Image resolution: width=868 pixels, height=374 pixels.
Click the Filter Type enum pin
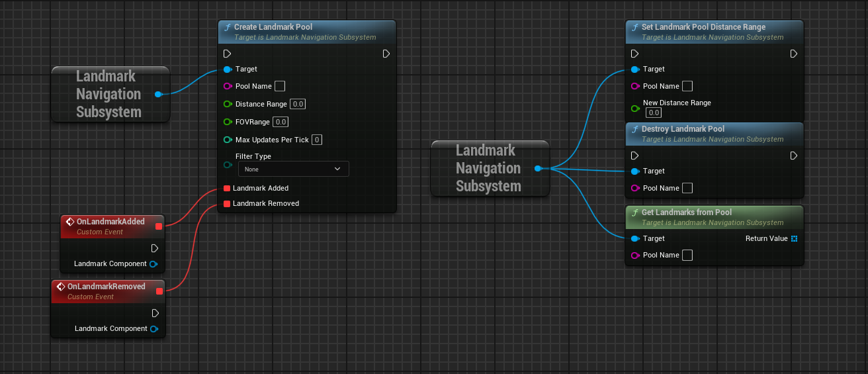coord(228,164)
